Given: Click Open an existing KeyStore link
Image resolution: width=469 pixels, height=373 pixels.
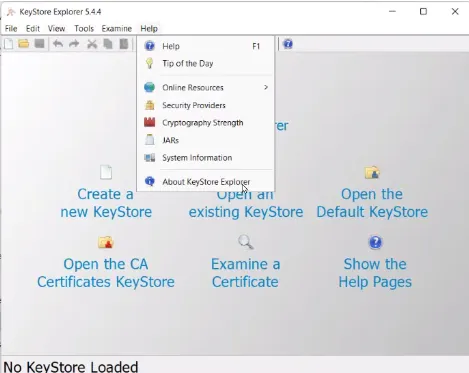Looking at the screenshot, I should [x=246, y=205].
